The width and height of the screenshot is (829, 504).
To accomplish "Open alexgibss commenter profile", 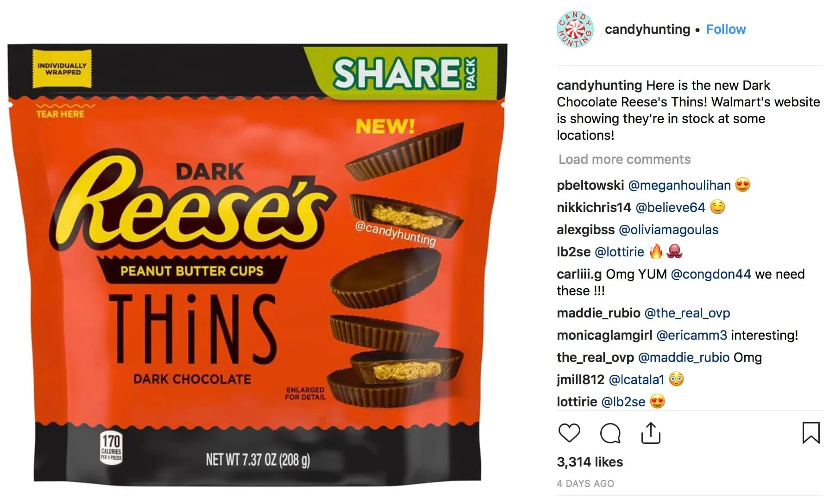I will click(x=586, y=230).
